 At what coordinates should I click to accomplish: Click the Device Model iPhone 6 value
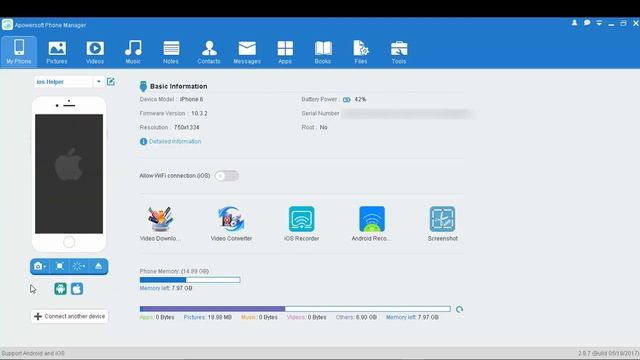point(191,99)
